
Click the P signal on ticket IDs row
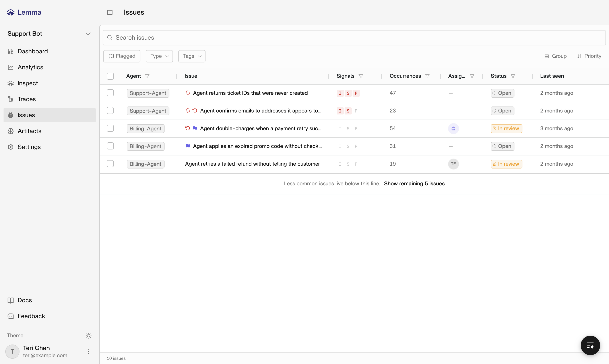click(356, 93)
